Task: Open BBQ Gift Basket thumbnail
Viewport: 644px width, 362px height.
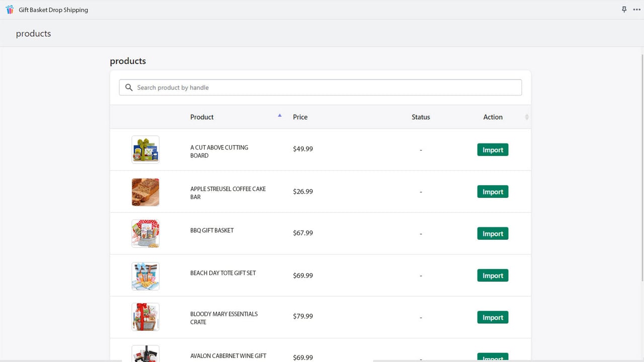Action: (145, 233)
